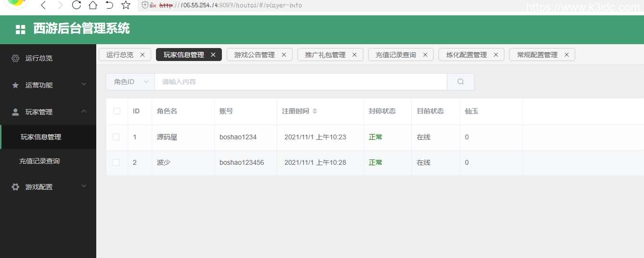Click the 注册时间 column header label

pyautogui.click(x=296, y=111)
